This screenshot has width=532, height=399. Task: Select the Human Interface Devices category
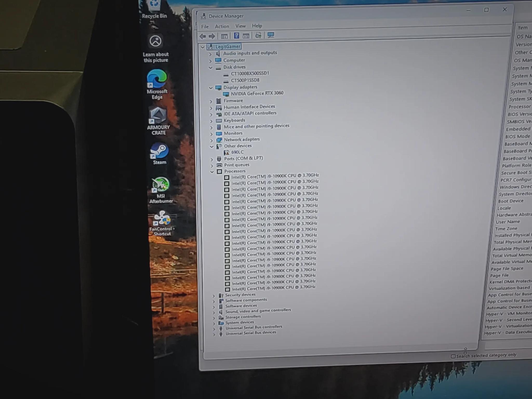click(x=249, y=107)
